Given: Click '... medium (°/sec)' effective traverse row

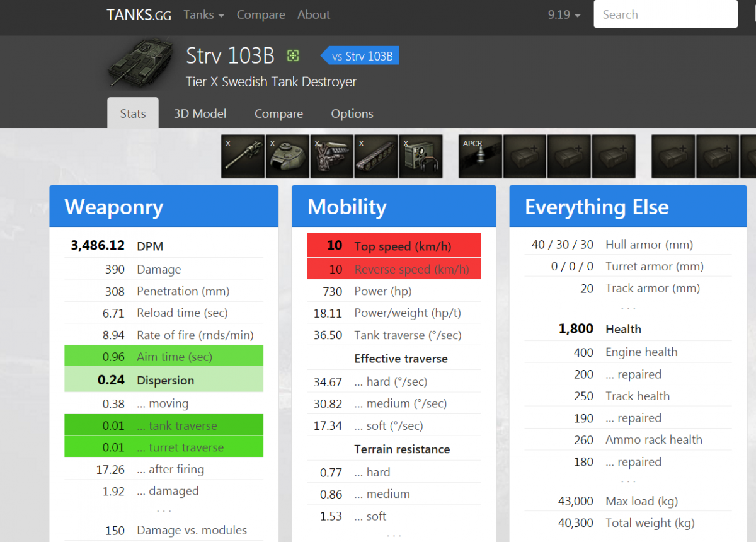Looking at the screenshot, I should click(394, 403).
